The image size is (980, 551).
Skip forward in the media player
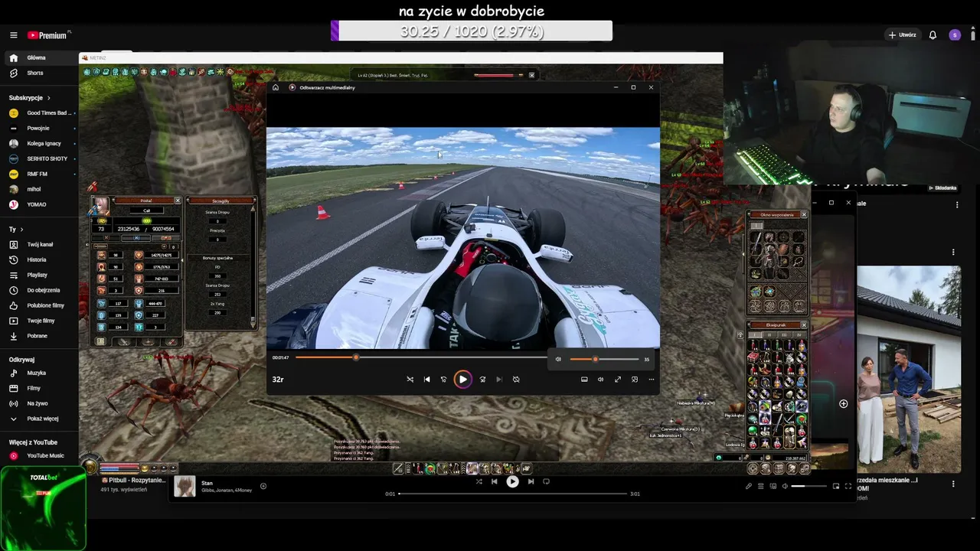(482, 379)
